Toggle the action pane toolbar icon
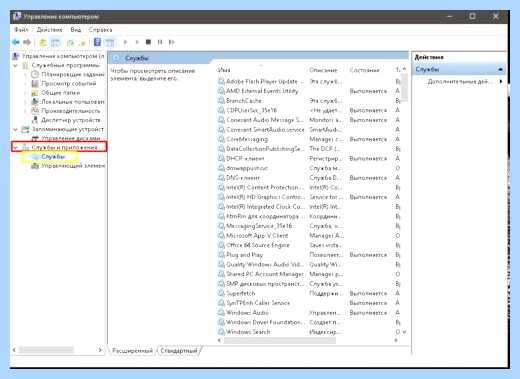 pyautogui.click(x=110, y=42)
